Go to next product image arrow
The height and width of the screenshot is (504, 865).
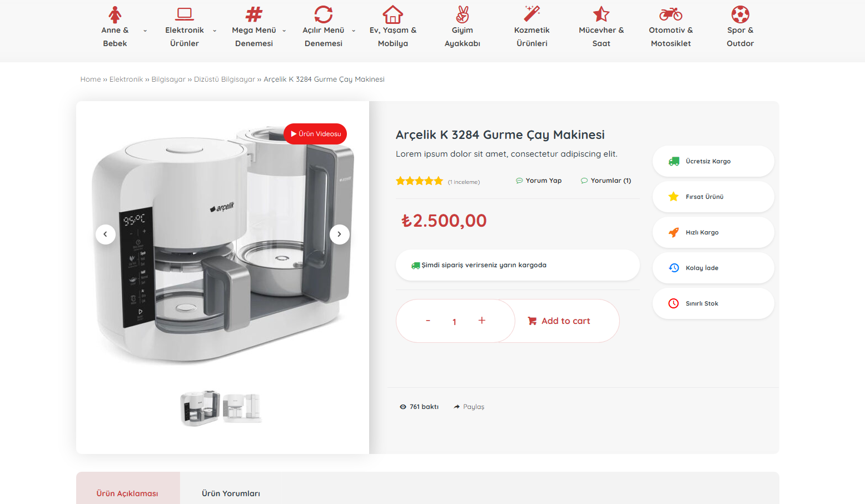pyautogui.click(x=339, y=234)
